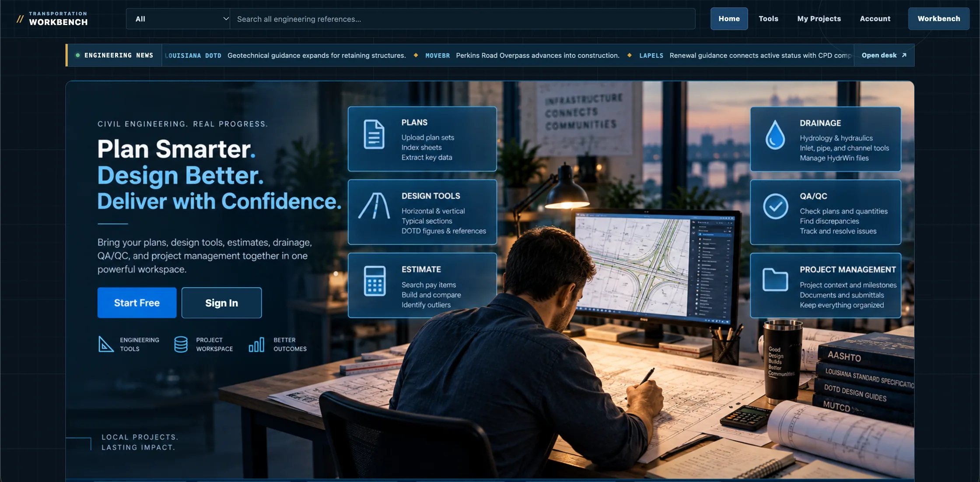Viewport: 980px width, 482px height.
Task: Open the Estimate calculator icon
Action: tap(374, 281)
